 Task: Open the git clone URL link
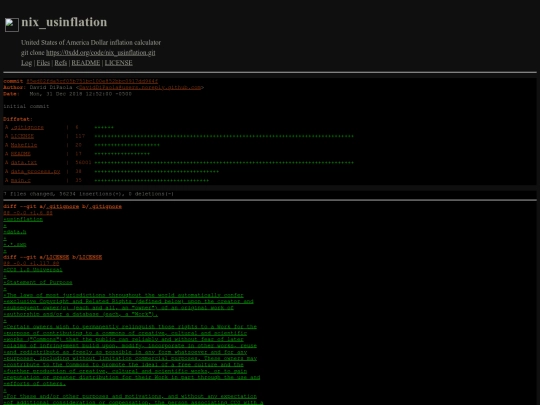(x=101, y=53)
